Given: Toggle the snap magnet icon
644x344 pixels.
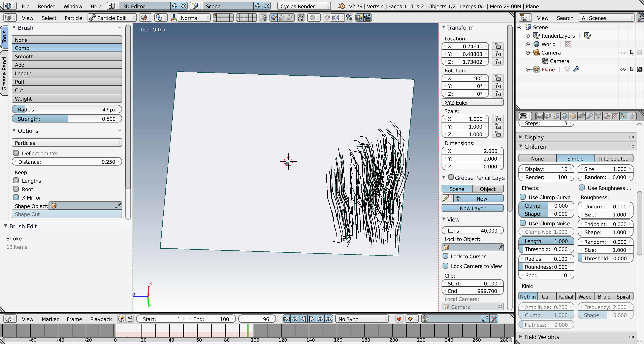Looking at the screenshot, I should (x=326, y=18).
